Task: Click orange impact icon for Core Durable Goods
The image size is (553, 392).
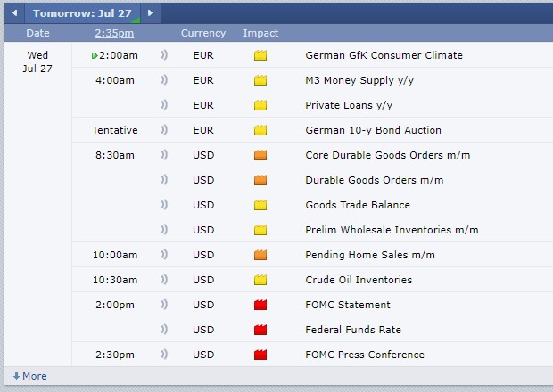Action: (260, 155)
